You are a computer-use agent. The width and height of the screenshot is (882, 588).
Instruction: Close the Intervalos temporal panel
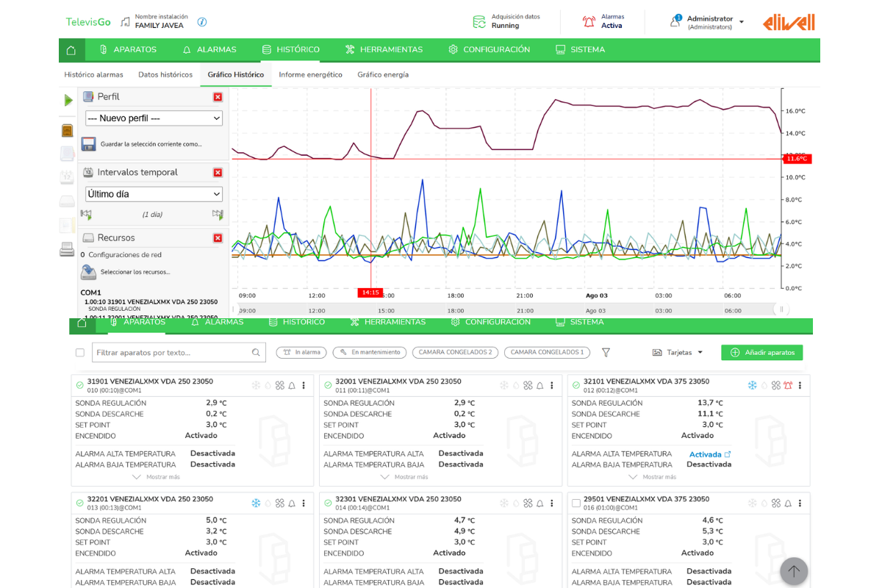point(218,173)
